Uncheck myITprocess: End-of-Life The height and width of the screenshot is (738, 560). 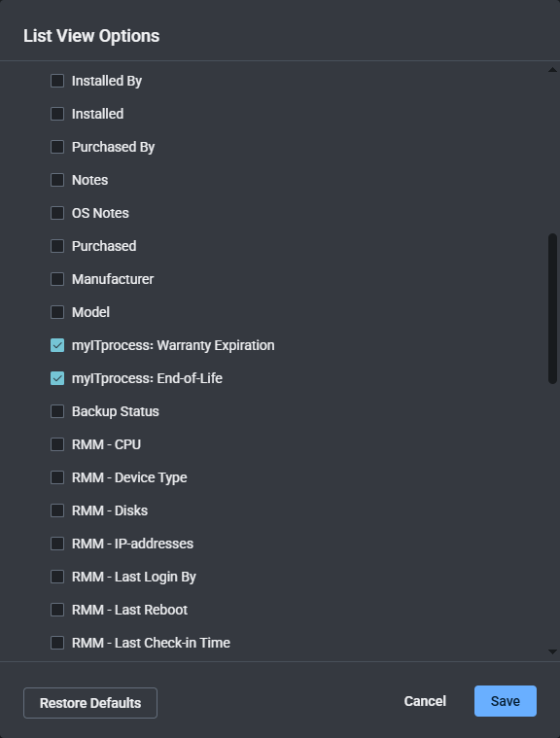(x=57, y=378)
